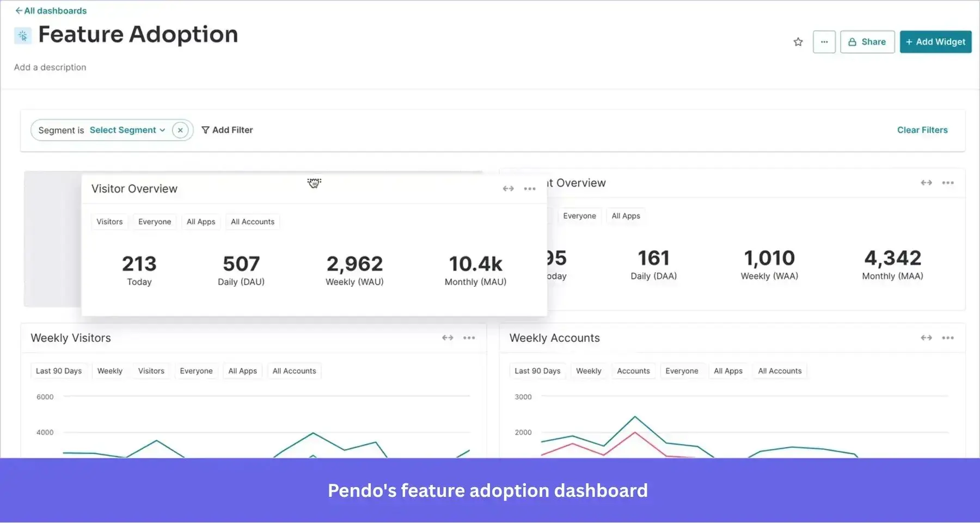Viewport: 980px width, 523px height.
Task: Click All Apps tag in Account Overview
Action: coord(626,216)
